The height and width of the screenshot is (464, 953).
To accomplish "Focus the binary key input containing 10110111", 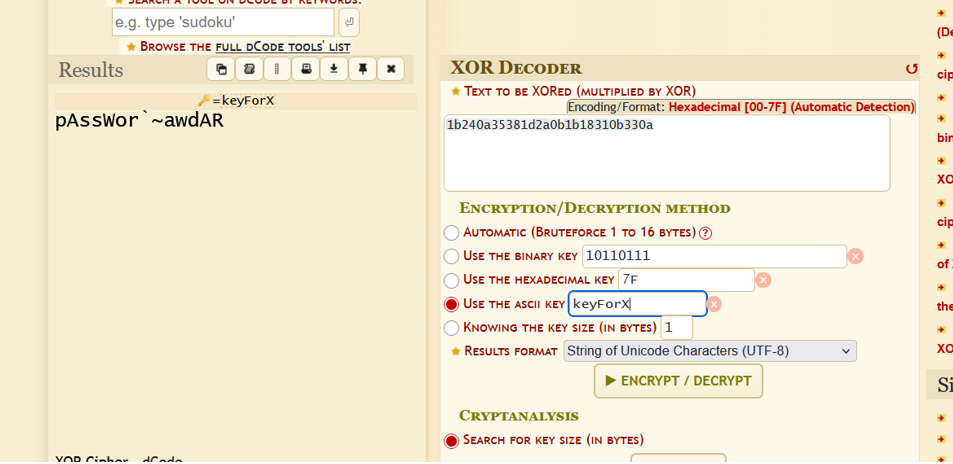I will pos(714,257).
